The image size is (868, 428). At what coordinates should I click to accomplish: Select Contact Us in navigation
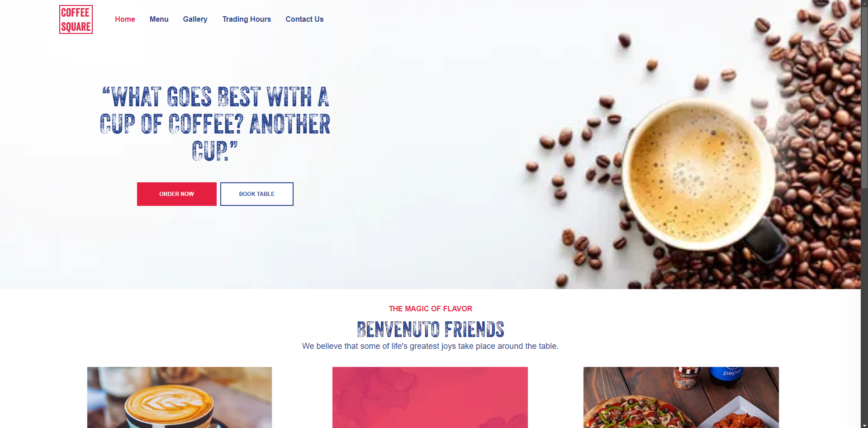point(304,19)
